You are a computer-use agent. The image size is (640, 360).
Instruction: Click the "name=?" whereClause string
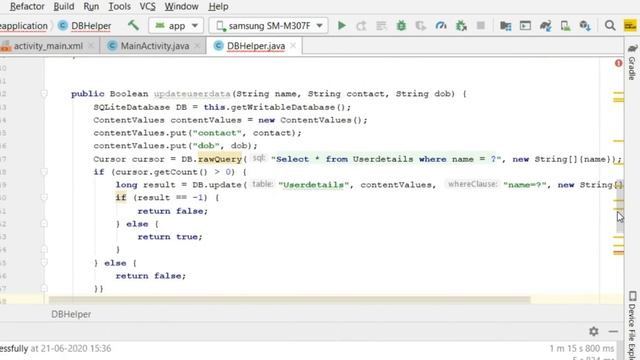(524, 185)
